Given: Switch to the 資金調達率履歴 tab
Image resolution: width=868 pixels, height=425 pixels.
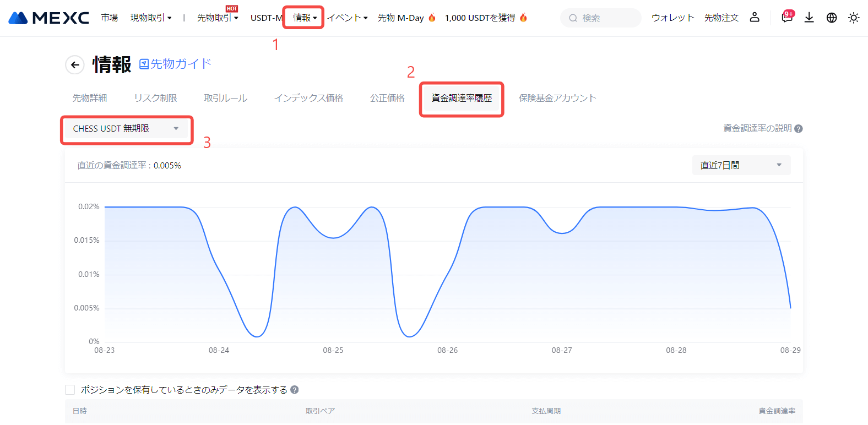Looking at the screenshot, I should tap(462, 98).
